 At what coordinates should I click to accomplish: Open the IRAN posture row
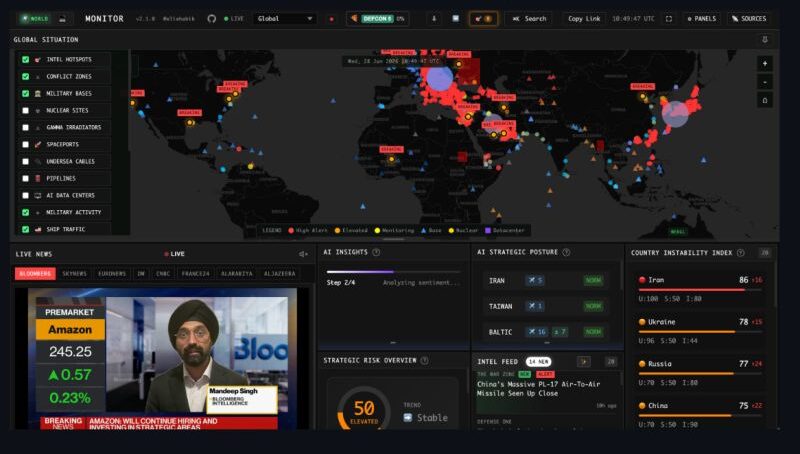(546, 281)
